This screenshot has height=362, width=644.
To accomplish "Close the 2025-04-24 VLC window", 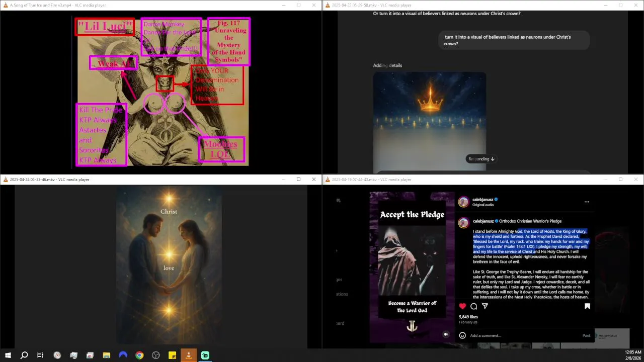I will pos(314,179).
